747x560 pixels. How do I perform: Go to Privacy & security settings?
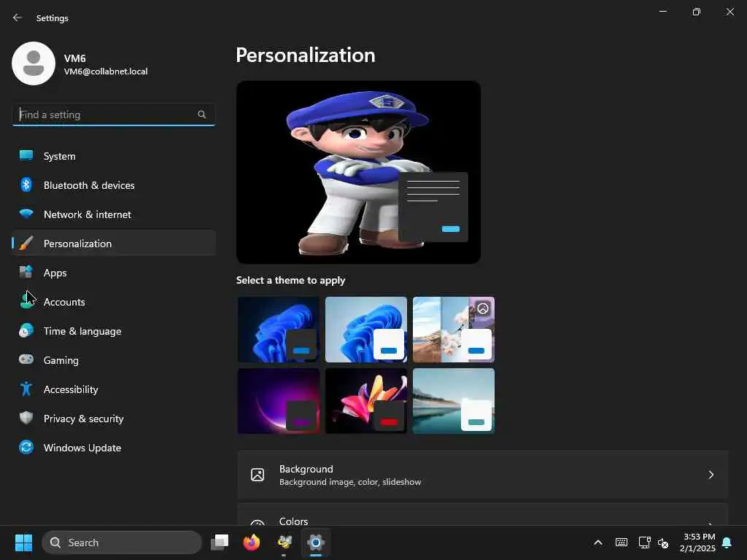tap(114, 419)
